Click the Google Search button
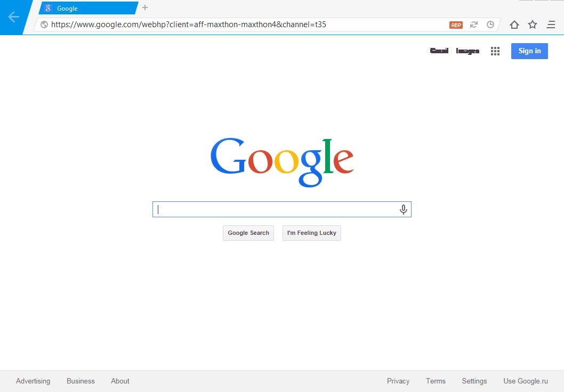Viewport: 564px width, 392px height. pos(248,233)
